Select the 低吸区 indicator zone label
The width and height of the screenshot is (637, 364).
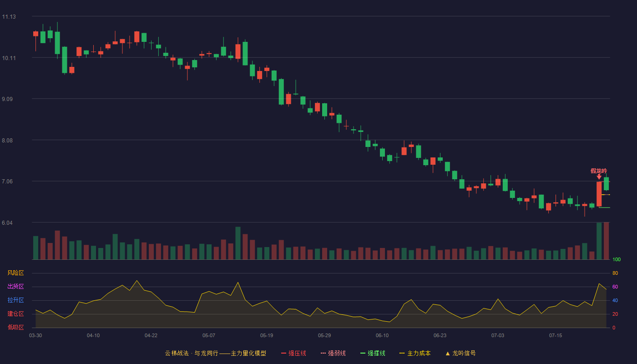click(x=15, y=327)
